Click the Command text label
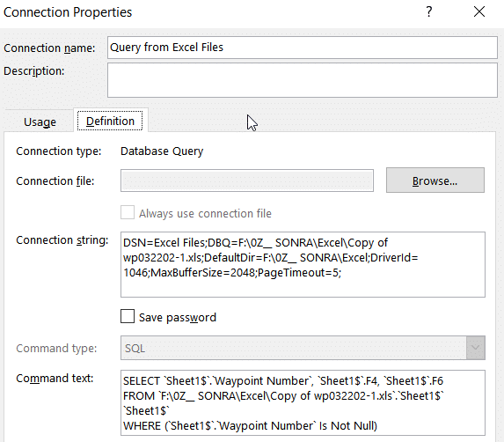 point(55,378)
